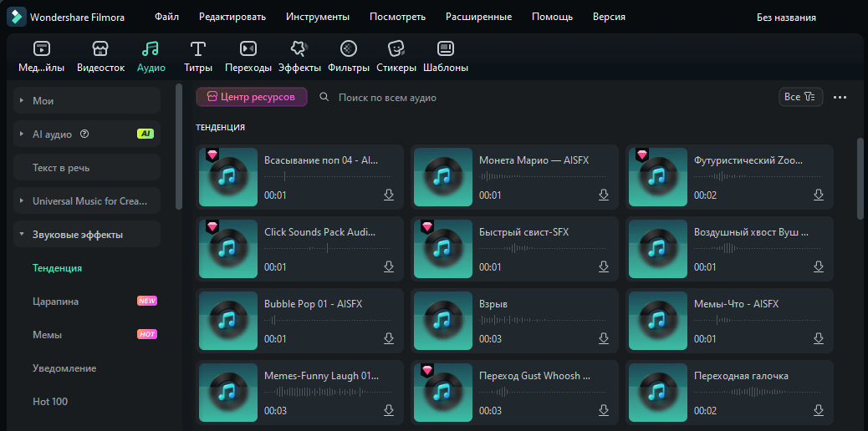The image size is (868, 431).
Task: Click the help icon next to AI аудио
Action: point(84,134)
